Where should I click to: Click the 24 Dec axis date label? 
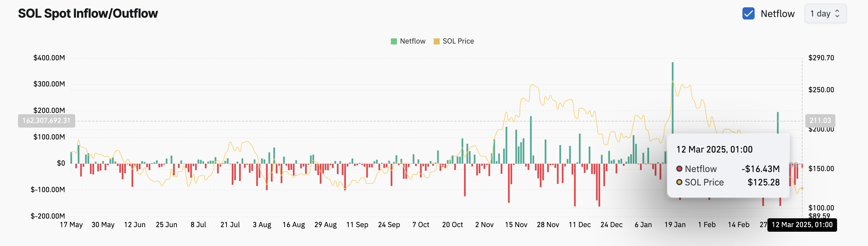pos(611,224)
